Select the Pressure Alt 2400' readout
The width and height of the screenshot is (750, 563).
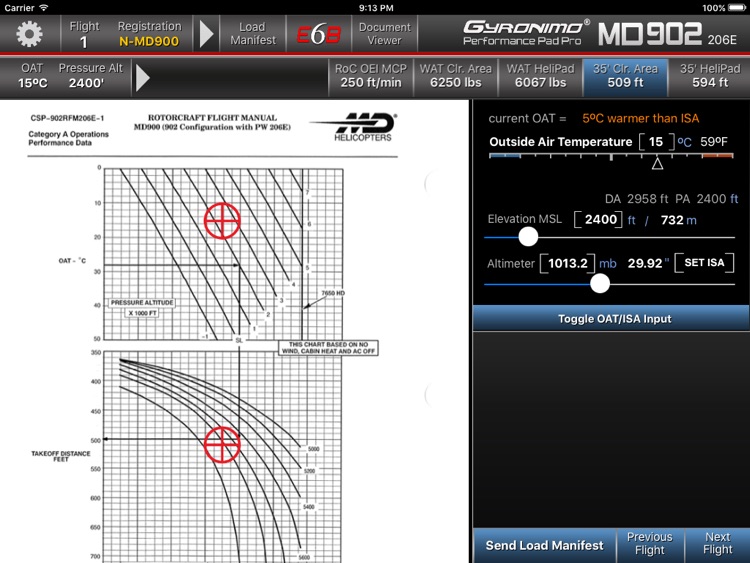point(90,76)
